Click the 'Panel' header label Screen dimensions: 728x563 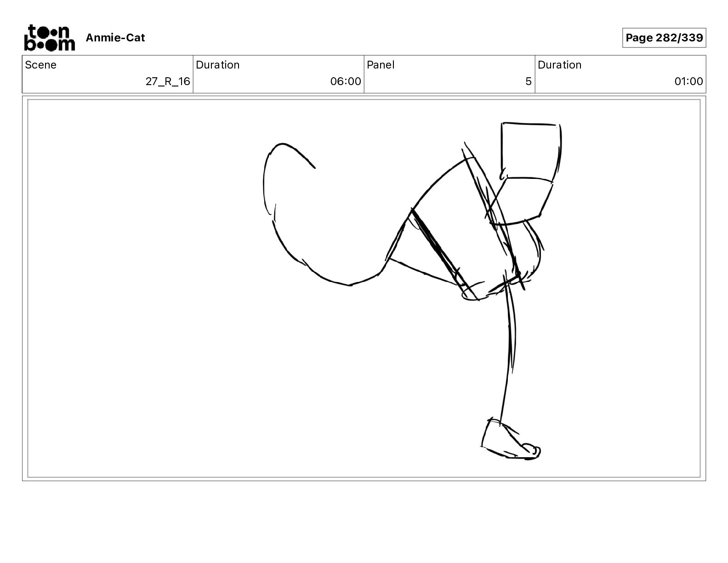coord(381,65)
